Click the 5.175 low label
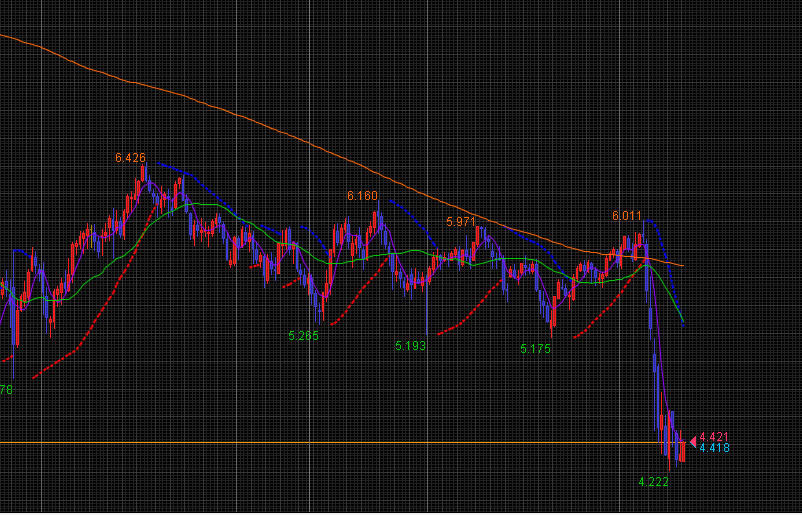This screenshot has width=802, height=515. [x=536, y=349]
